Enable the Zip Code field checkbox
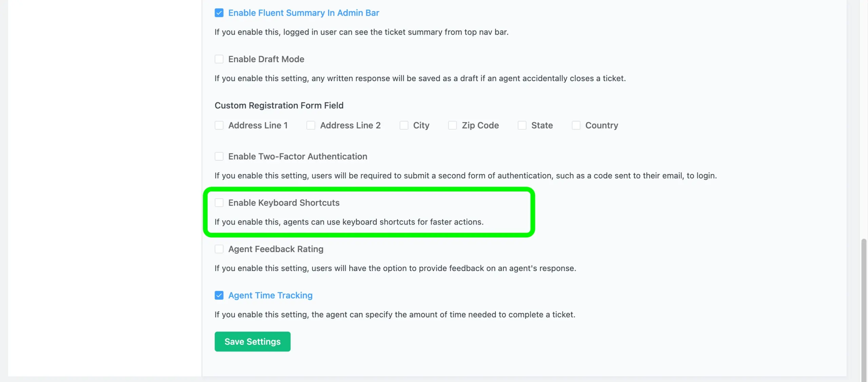 [x=452, y=125]
